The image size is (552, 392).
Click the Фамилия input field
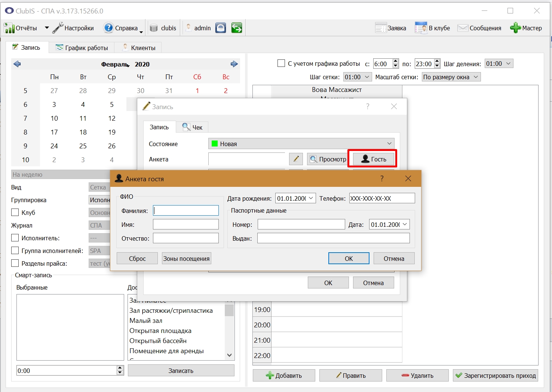(186, 210)
